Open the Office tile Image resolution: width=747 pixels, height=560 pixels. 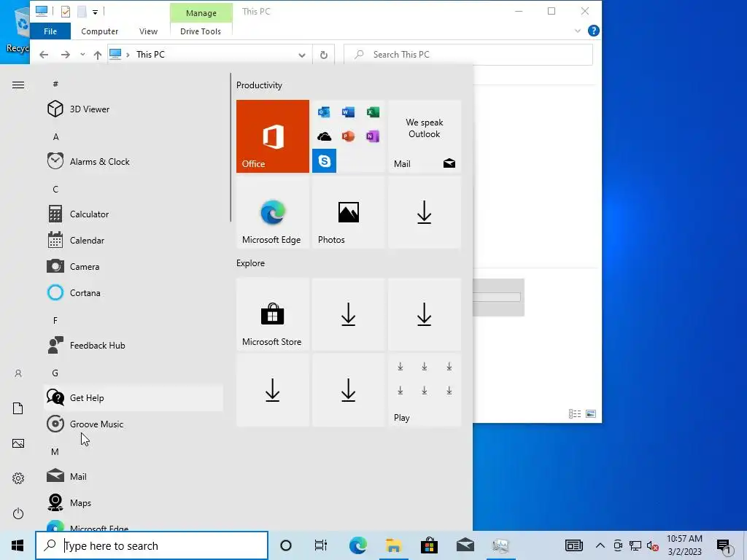click(273, 136)
